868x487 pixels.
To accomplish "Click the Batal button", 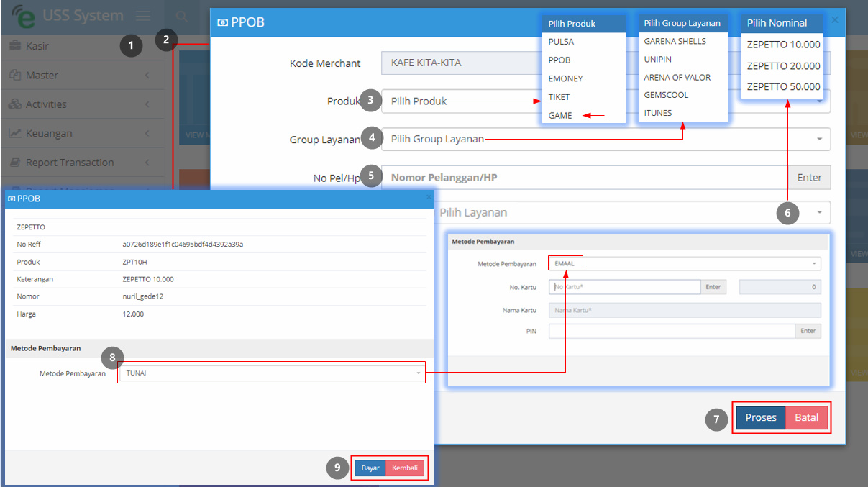I will [x=807, y=418].
